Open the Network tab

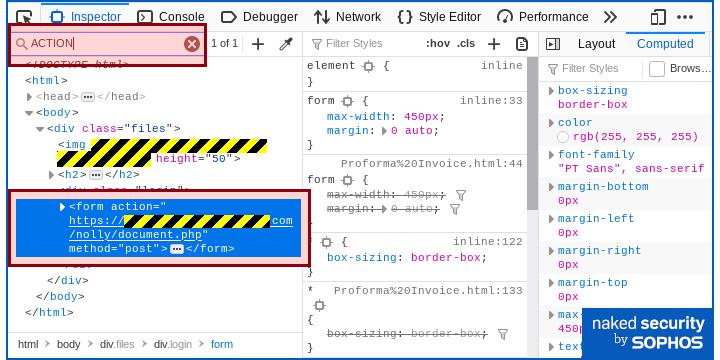pyautogui.click(x=348, y=17)
